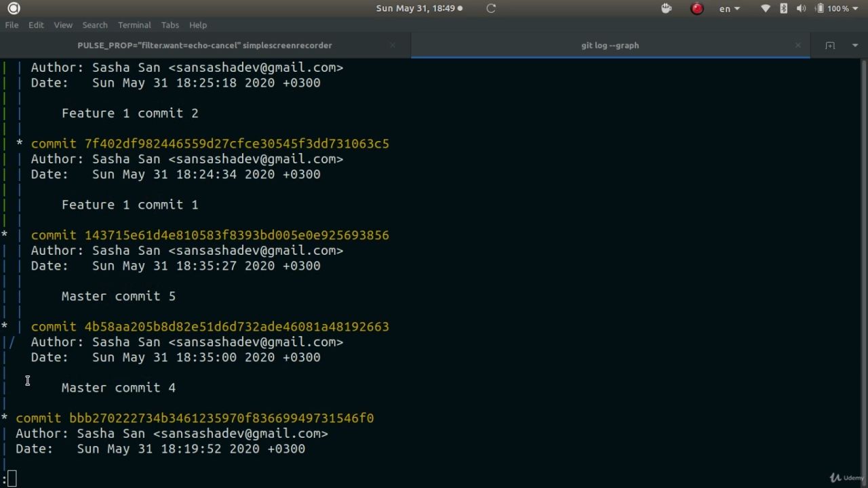868x488 pixels.
Task: Close the git log --graph tab
Action: [x=797, y=45]
